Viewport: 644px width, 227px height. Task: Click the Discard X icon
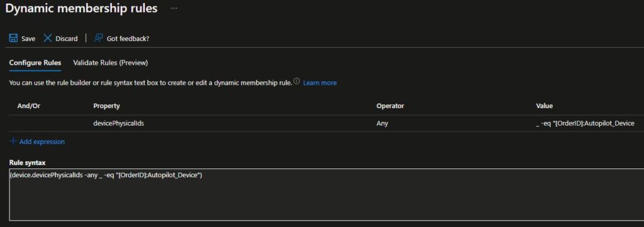coord(48,38)
